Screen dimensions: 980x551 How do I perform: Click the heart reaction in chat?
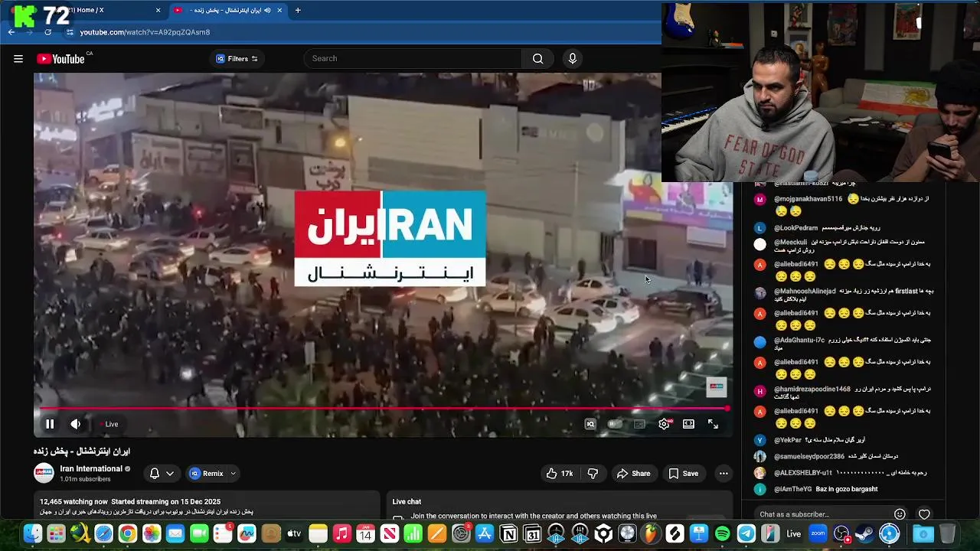(x=924, y=514)
